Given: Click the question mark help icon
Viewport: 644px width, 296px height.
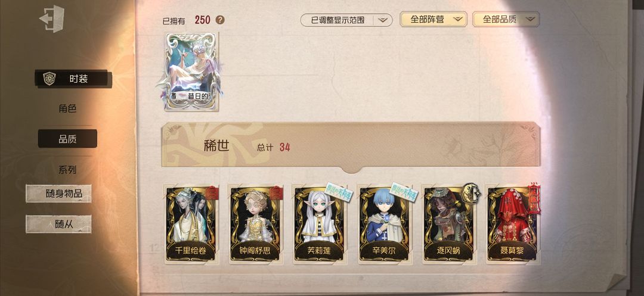Looking at the screenshot, I should [220, 20].
